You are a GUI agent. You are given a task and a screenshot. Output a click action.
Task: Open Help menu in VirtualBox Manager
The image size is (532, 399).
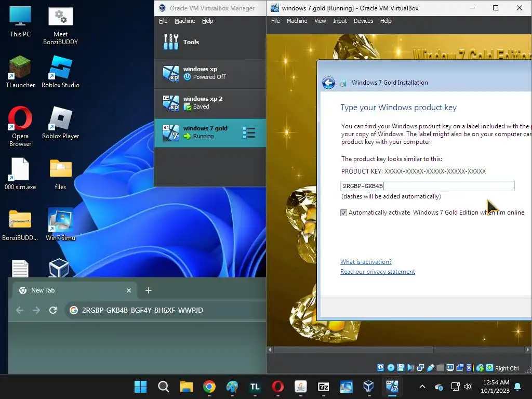pos(208,21)
